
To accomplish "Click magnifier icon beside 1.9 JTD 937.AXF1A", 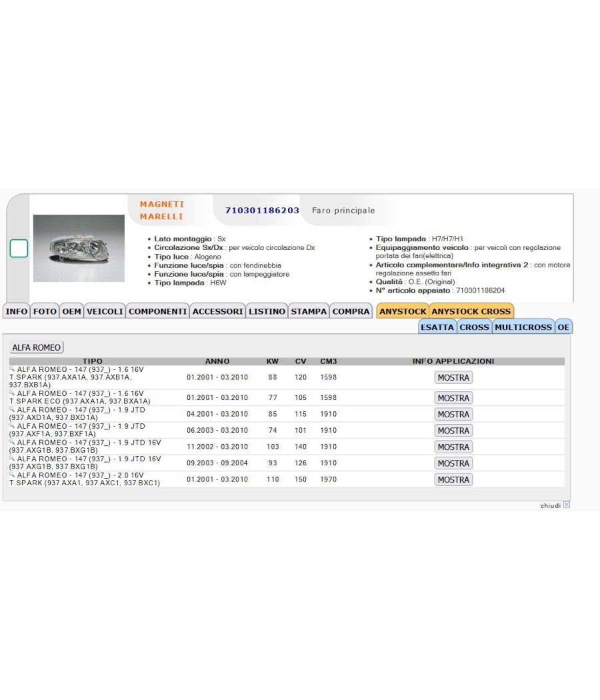I will click(x=12, y=425).
